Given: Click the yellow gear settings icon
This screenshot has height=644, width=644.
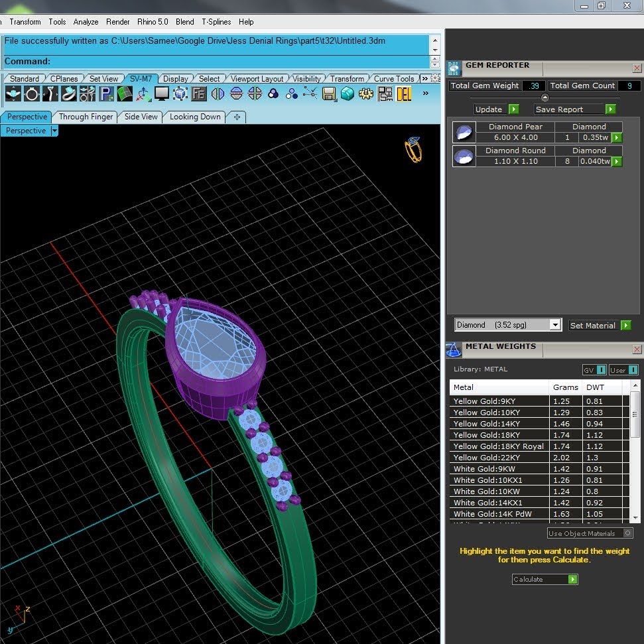Looking at the screenshot, I should (x=365, y=94).
